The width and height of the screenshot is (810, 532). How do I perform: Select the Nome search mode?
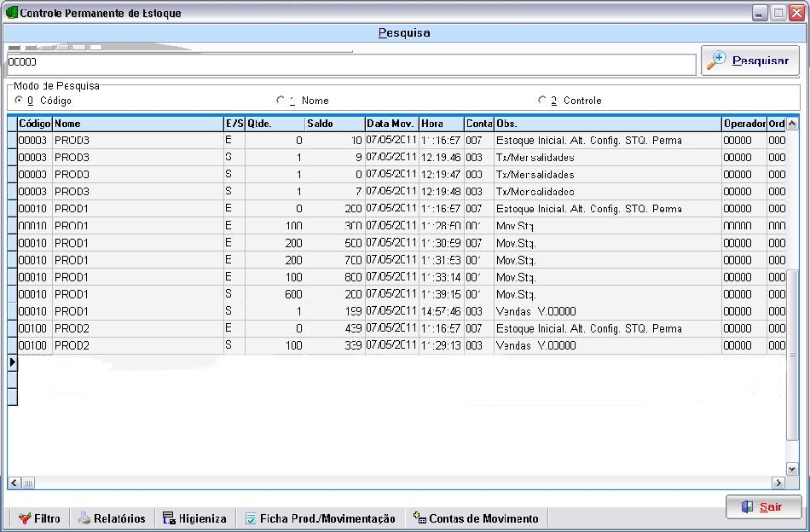pos(281,101)
